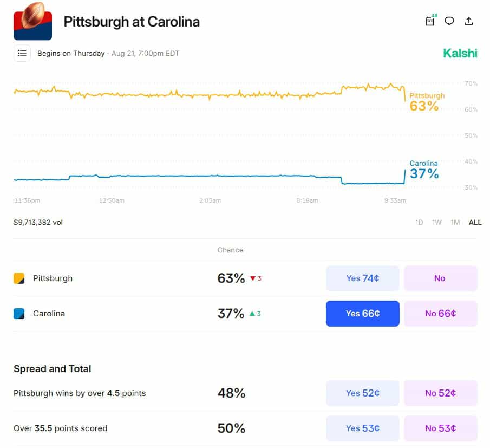490x448 pixels.
Task: Select No 53¢ for over 35.5 points
Action: 441,428
